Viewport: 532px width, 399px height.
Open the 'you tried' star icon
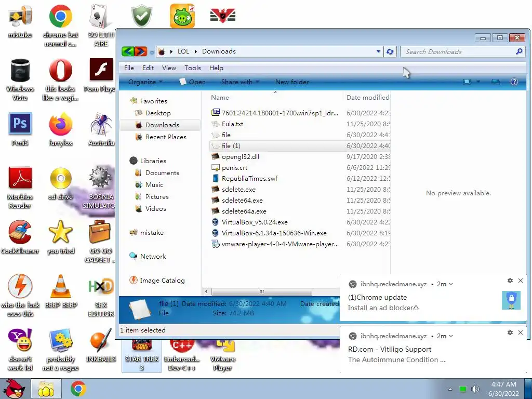pyautogui.click(x=60, y=237)
